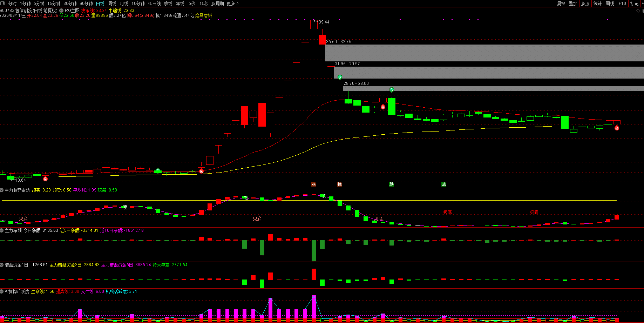
Task: Open the 画线 drawing tools
Action: pyautogui.click(x=610, y=4)
